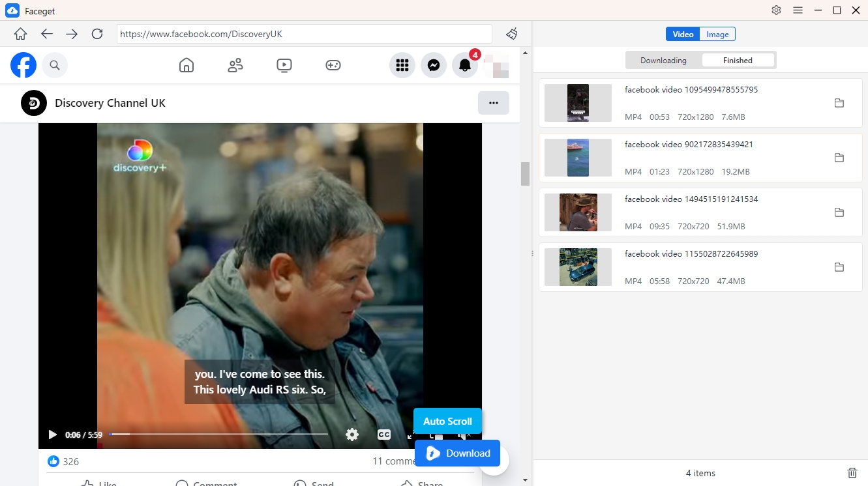The height and width of the screenshot is (486, 868).
Task: Click the video progress bar
Action: coord(218,434)
